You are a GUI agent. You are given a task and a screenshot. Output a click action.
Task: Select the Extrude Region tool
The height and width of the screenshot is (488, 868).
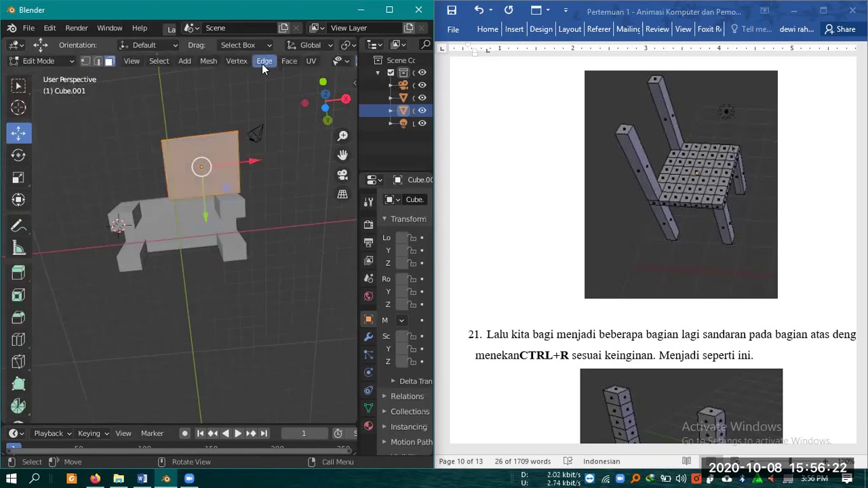(x=18, y=272)
